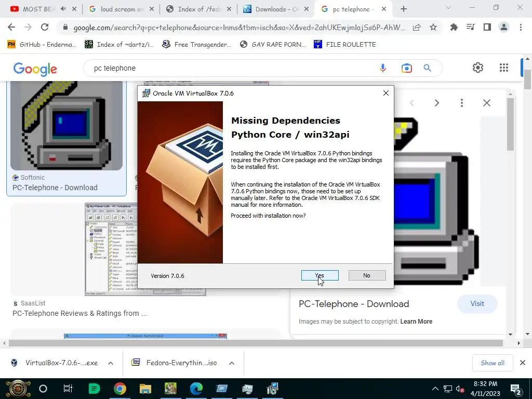Image resolution: width=532 pixels, height=399 pixels.
Task: Open Google settings gear icon
Action: coord(478,68)
